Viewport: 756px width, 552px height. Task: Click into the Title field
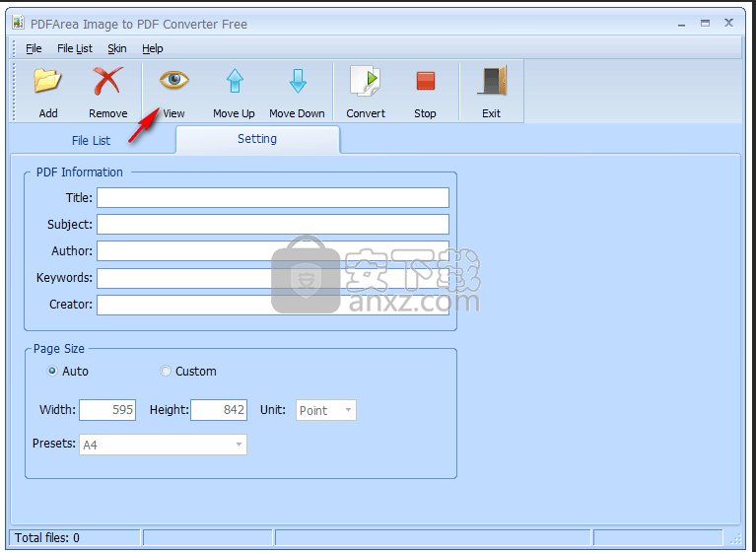(273, 198)
